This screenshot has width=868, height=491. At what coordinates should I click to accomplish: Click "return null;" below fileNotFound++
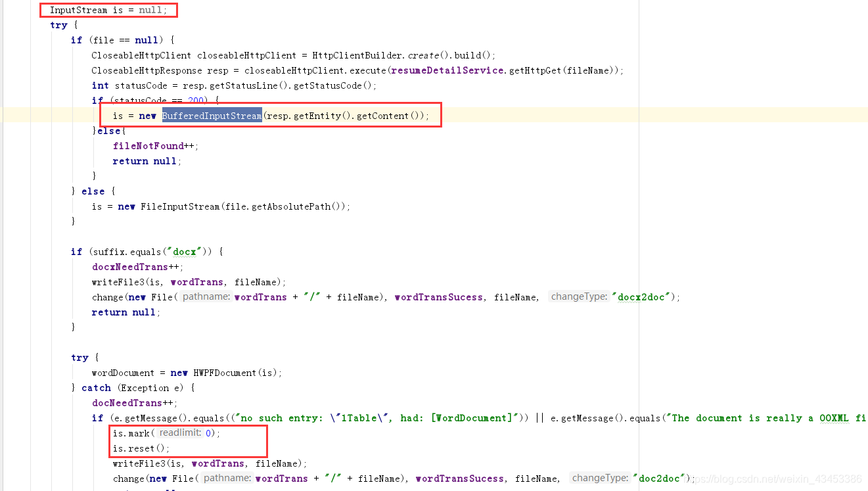coord(147,161)
